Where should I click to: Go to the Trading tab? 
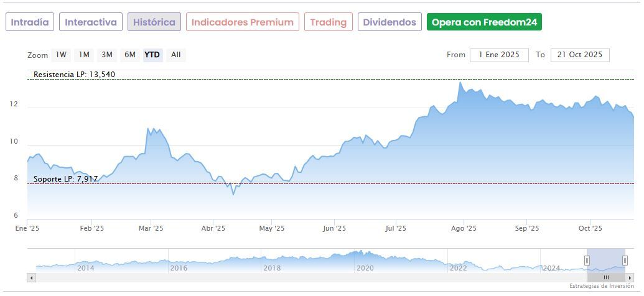tap(328, 22)
